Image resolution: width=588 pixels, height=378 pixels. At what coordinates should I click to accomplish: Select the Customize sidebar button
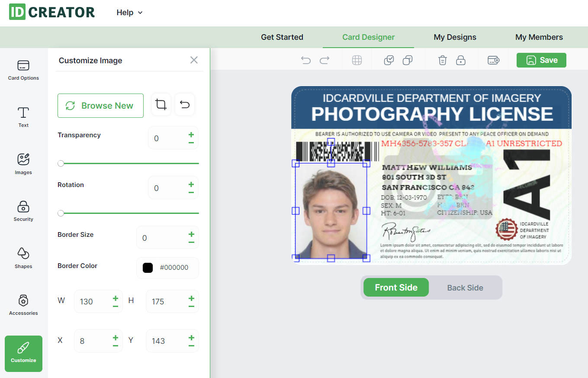pos(23,353)
